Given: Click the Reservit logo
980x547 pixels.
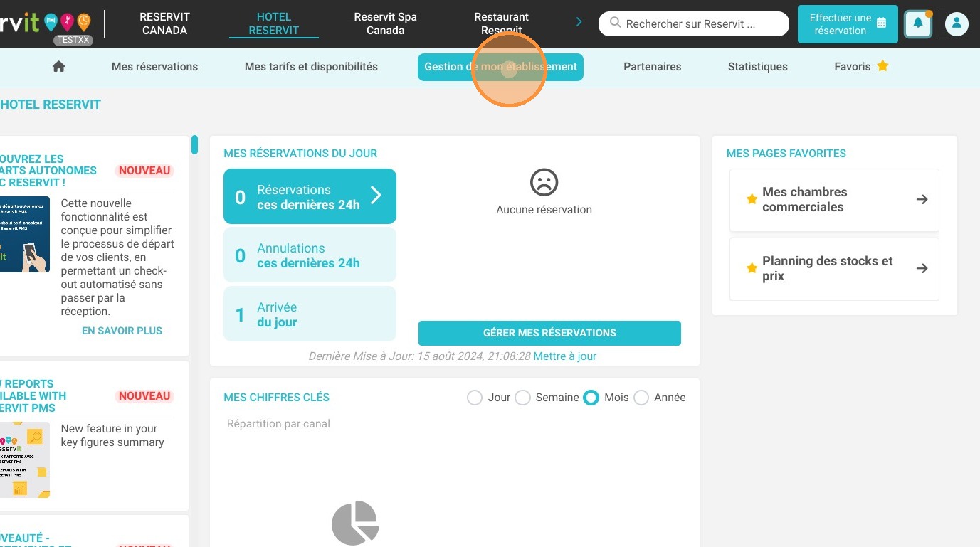Looking at the screenshot, I should click(x=46, y=23).
